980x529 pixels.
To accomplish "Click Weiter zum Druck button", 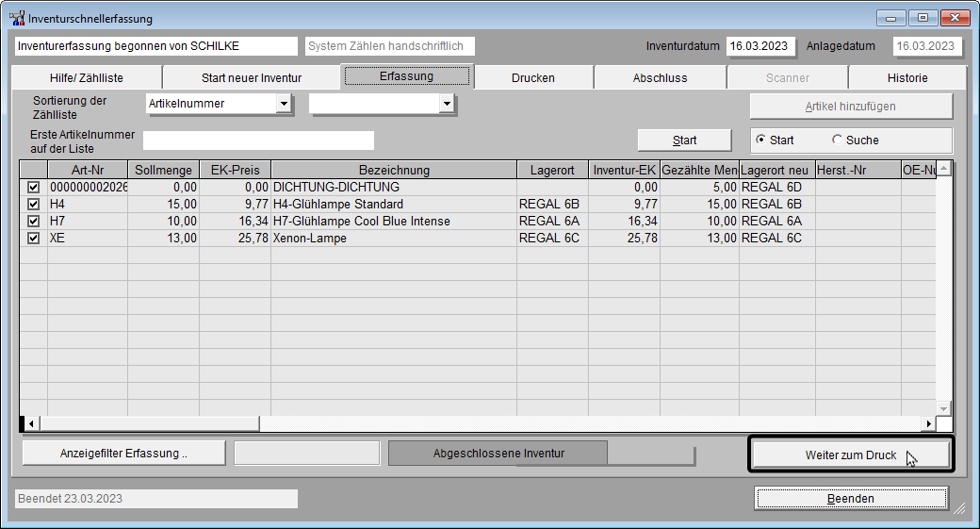I will point(851,455).
